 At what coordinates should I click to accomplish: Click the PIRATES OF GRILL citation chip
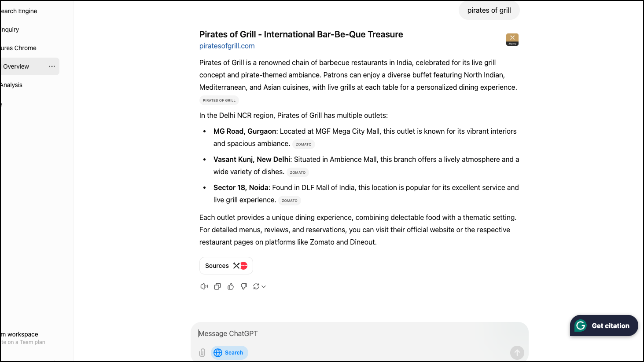point(219,100)
